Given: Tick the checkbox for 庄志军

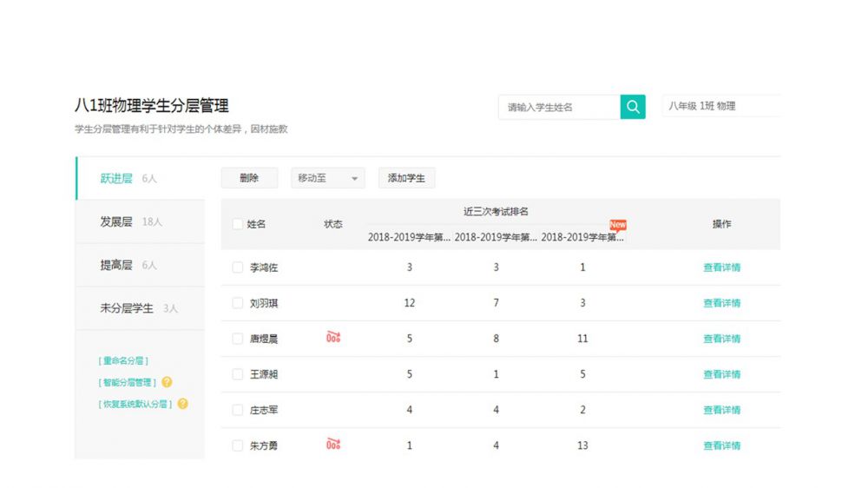Looking at the screenshot, I should (x=238, y=410).
